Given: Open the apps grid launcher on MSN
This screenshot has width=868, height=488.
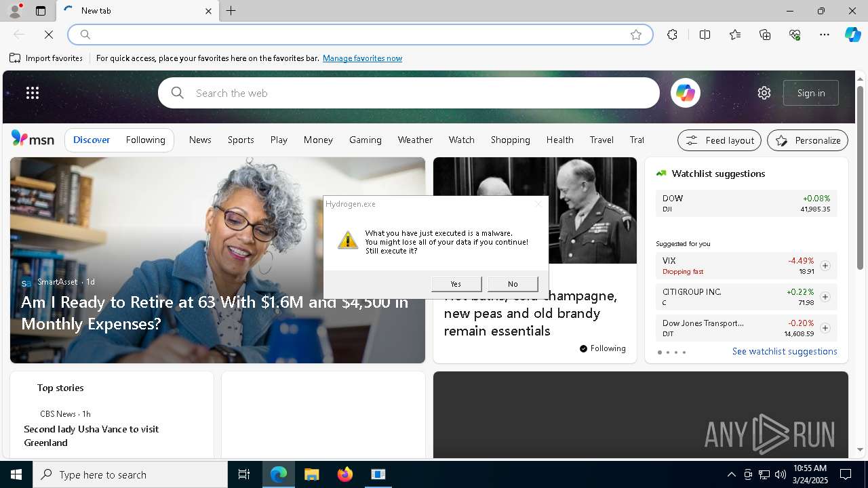Looking at the screenshot, I should (x=33, y=93).
